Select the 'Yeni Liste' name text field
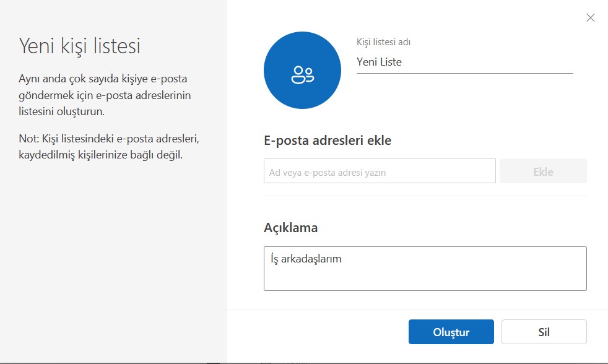 point(433,61)
